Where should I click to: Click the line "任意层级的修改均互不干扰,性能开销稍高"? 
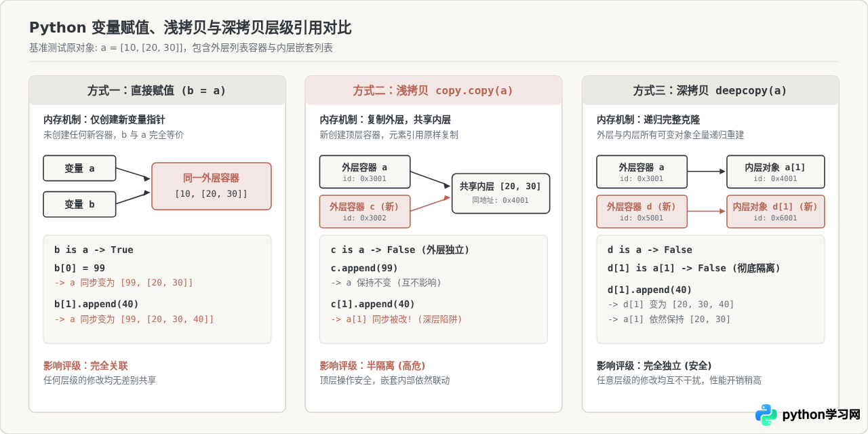tap(679, 380)
